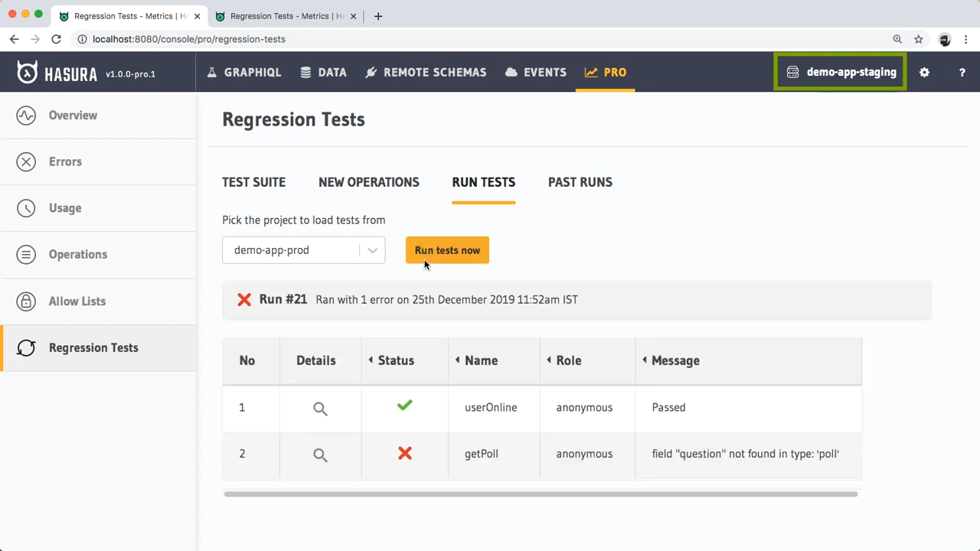Click the Allow Lists lock icon
The image size is (980, 551).
pyautogui.click(x=26, y=301)
